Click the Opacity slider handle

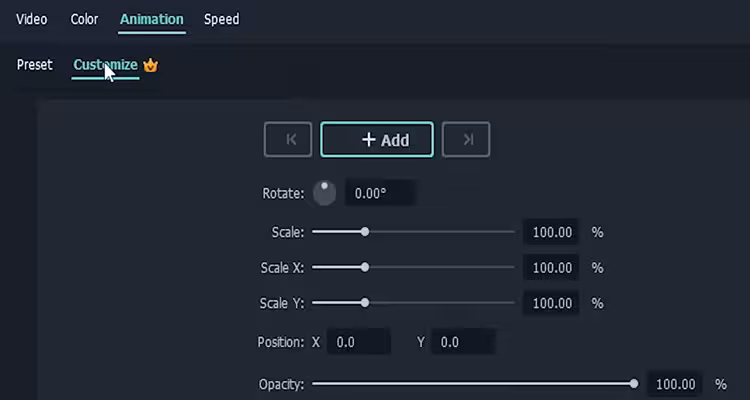pyautogui.click(x=633, y=383)
